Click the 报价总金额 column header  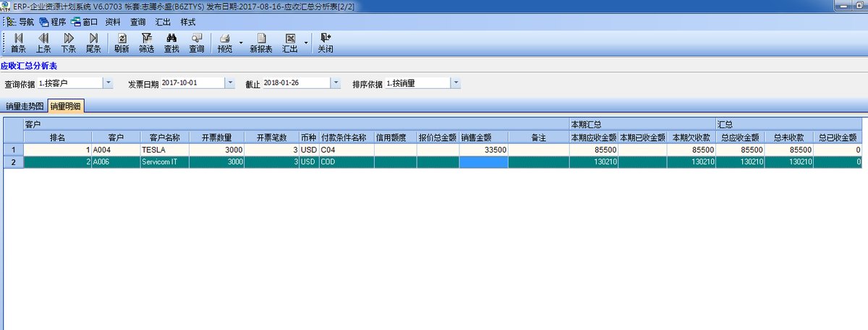438,137
